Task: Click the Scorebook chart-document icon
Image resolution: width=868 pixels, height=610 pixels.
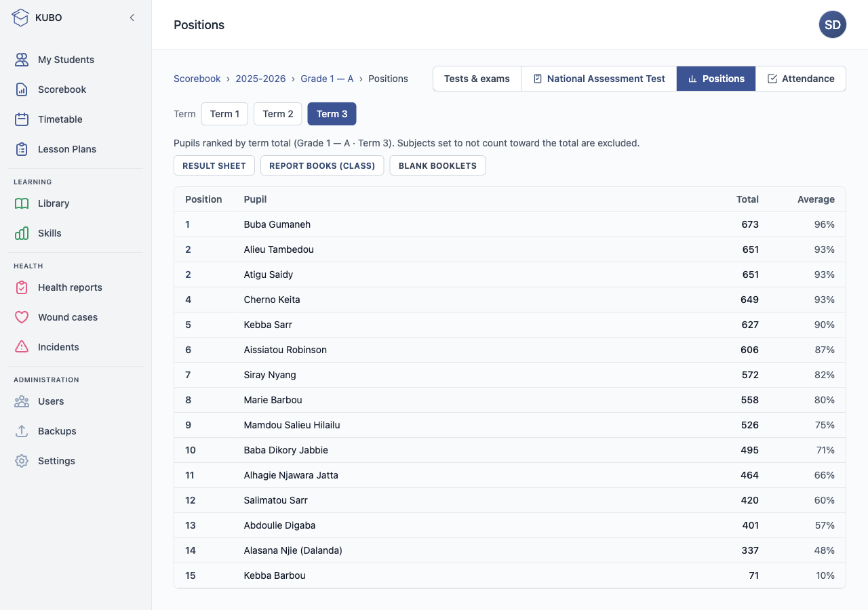Action: tap(22, 89)
